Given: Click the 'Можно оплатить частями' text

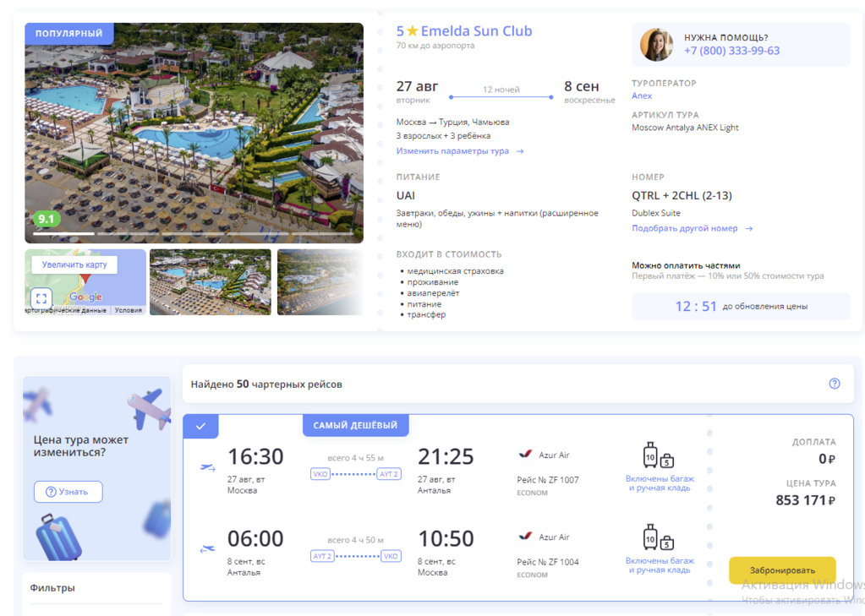Looking at the screenshot, I should coord(686,265).
